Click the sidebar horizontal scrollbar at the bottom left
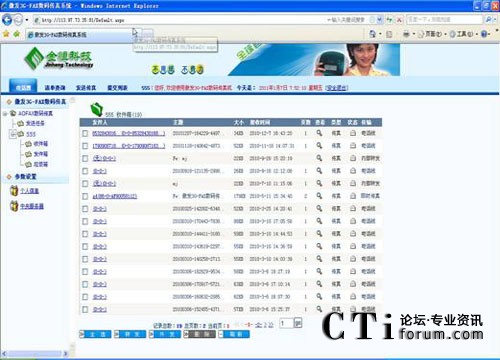This screenshot has height=360, width=500. coord(35,354)
